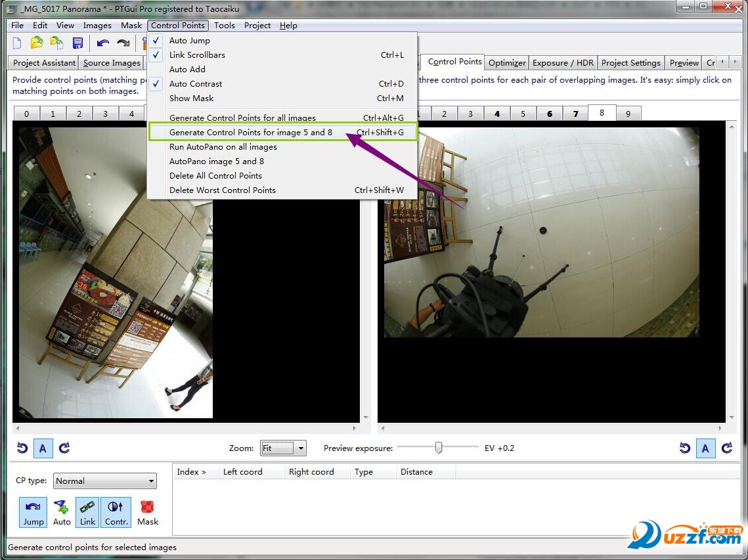Switch to the Exposure / HDR tab
Image resolution: width=748 pixels, height=560 pixels.
[563, 62]
